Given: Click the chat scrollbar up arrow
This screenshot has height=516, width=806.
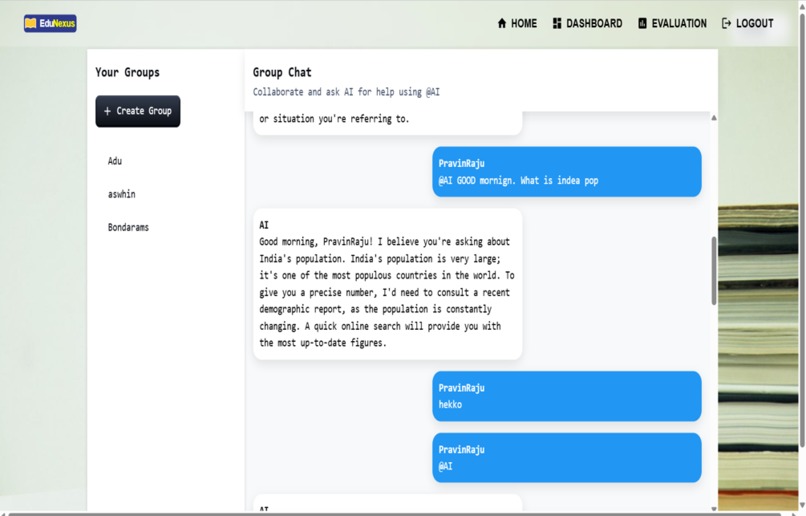Looking at the screenshot, I should coord(714,118).
